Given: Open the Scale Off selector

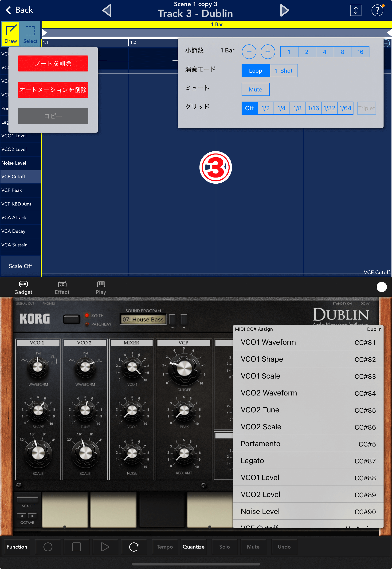Looking at the screenshot, I should (21, 266).
